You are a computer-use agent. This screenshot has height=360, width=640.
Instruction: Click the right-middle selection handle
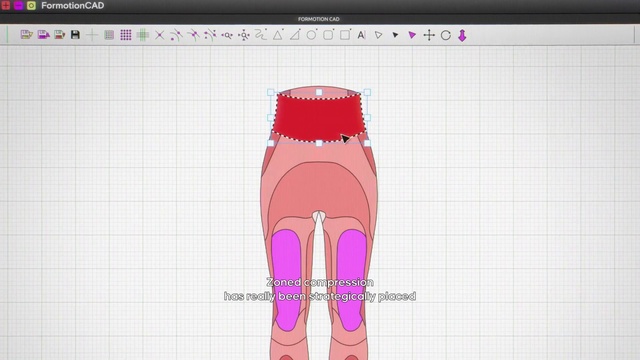click(367, 118)
